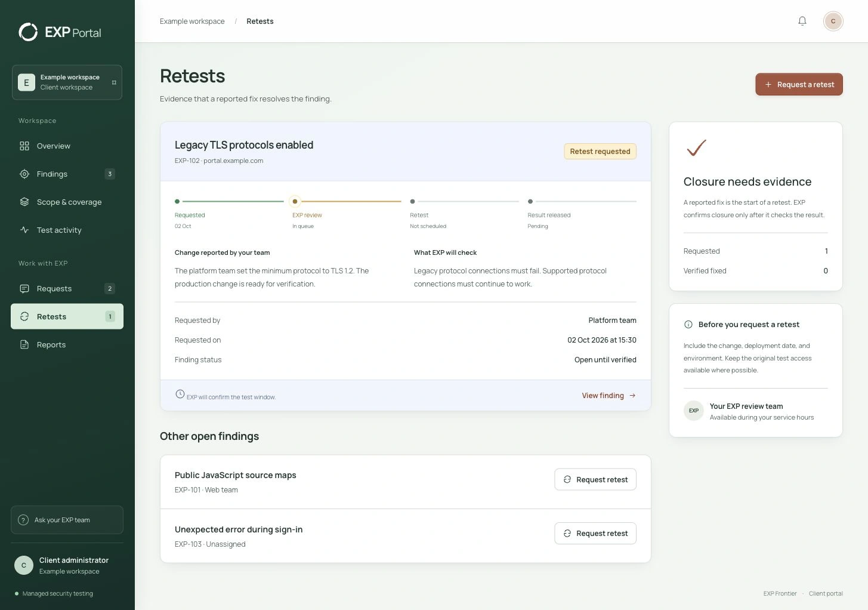The height and width of the screenshot is (610, 868).
Task: Click the plus icon on Request a retest
Action: pos(768,85)
